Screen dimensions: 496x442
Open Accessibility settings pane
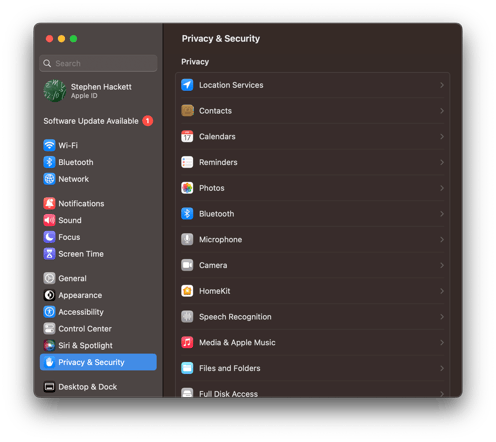98,312
